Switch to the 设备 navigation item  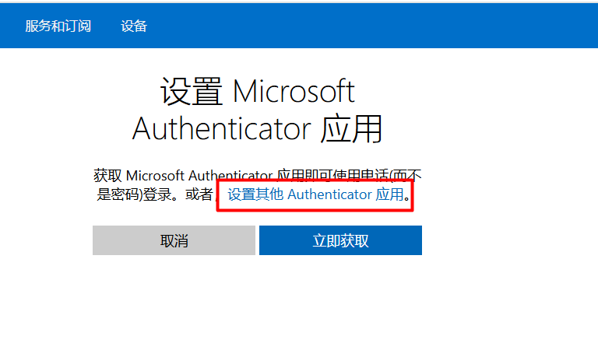pos(133,26)
